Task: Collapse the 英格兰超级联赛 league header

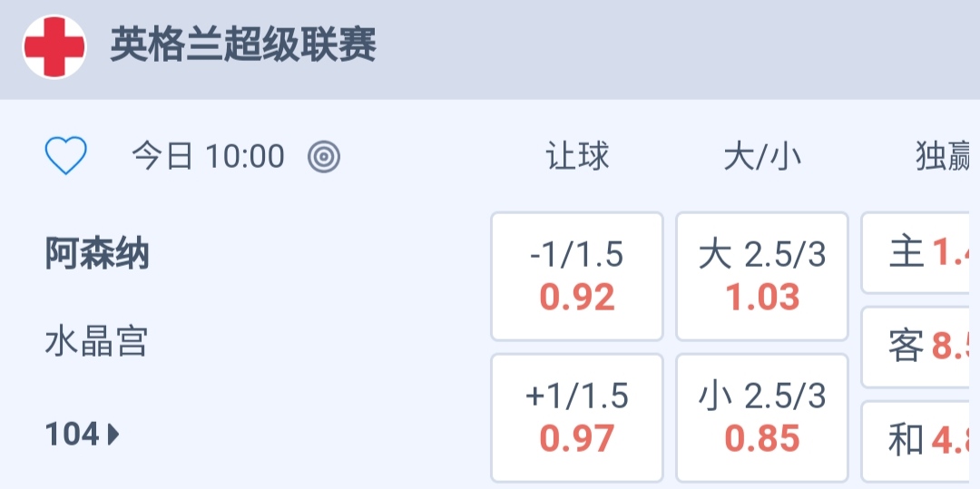Action: [243, 45]
